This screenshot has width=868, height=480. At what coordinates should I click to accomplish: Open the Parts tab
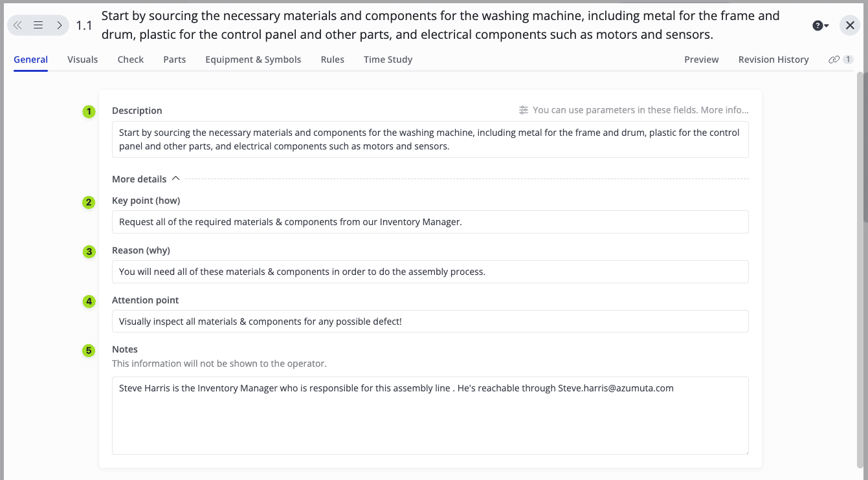tap(174, 60)
